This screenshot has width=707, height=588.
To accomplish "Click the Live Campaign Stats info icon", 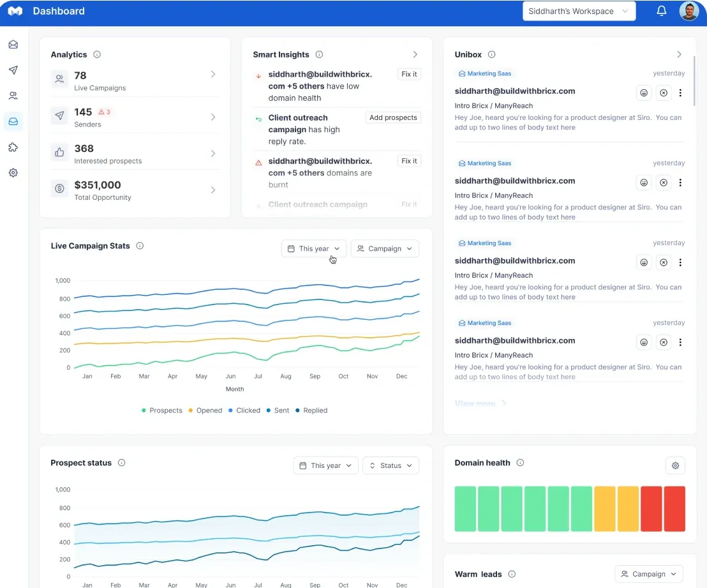I will click(x=140, y=246).
